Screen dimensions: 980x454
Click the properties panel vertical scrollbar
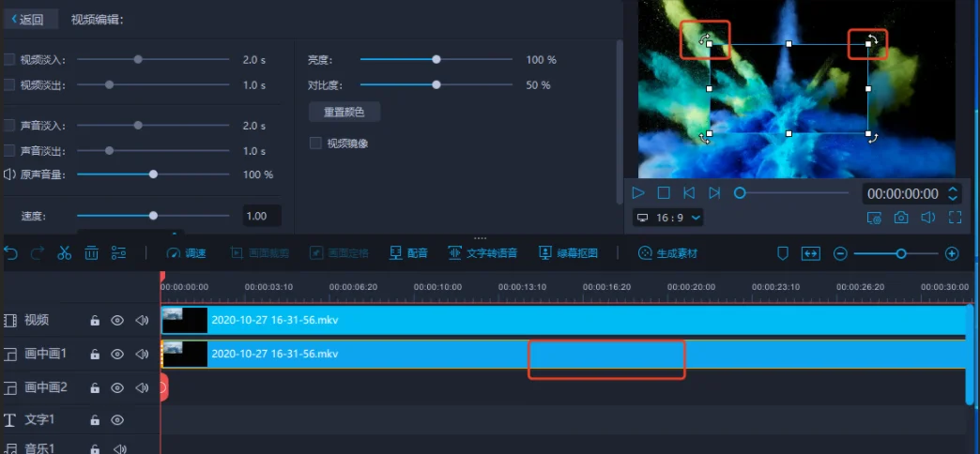click(x=620, y=122)
